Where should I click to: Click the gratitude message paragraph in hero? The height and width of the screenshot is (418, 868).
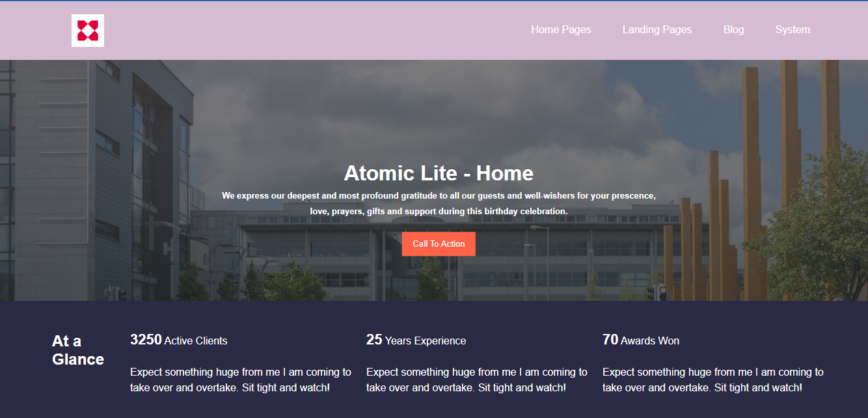pyautogui.click(x=439, y=203)
